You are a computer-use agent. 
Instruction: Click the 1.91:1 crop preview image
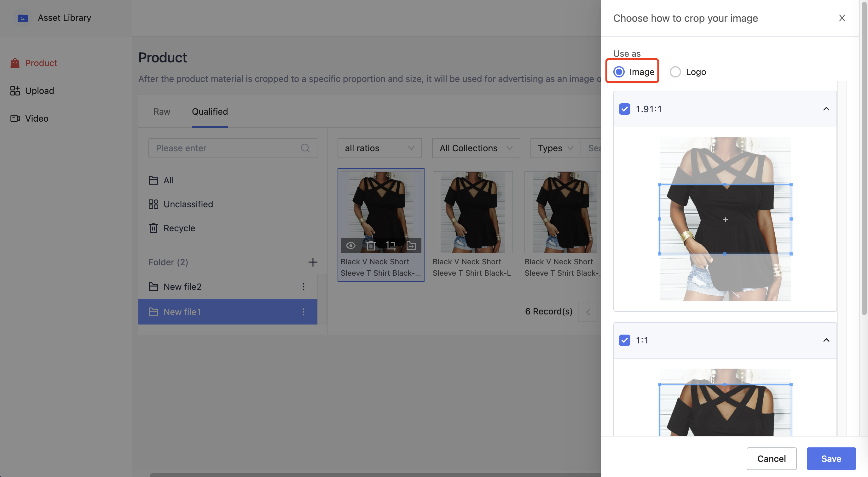coord(725,219)
